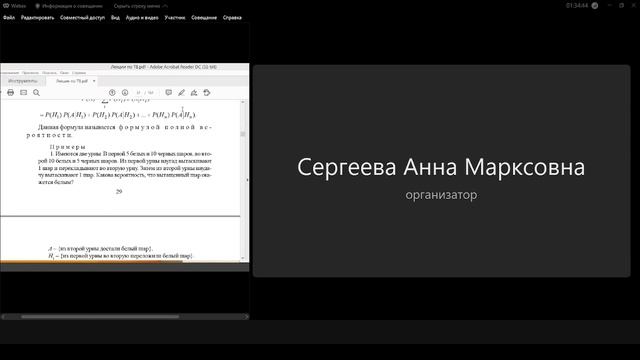The height and width of the screenshot is (360, 640).
Task: Click the share/rotate icon at toolbar end
Action: coord(207,93)
